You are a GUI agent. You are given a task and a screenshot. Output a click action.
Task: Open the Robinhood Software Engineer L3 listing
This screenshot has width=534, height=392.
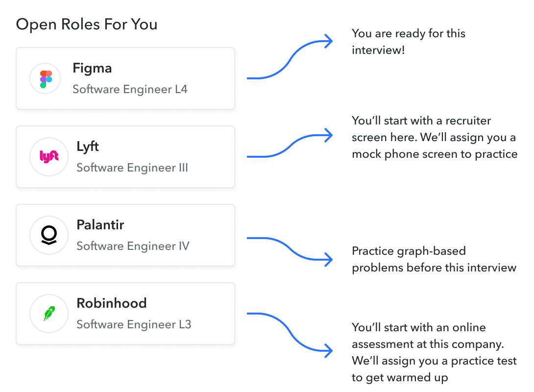(125, 314)
